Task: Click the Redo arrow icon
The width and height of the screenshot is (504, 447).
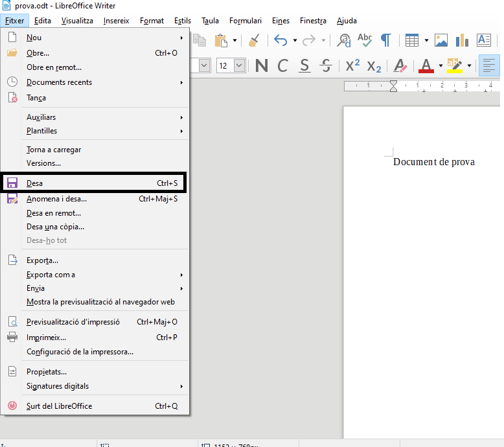Action: [309, 41]
